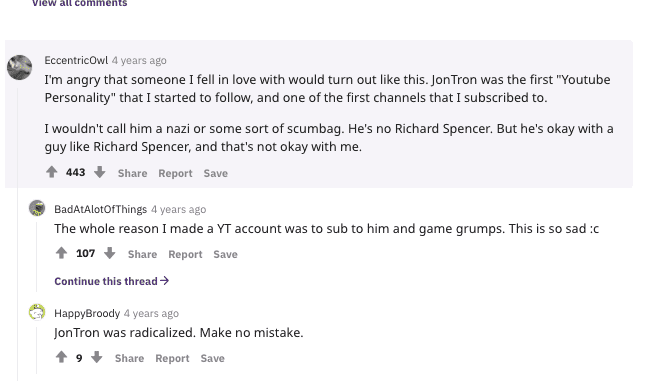Open BadAtAlotOfThings' avatar
The width and height of the screenshot is (660, 381).
point(37,208)
